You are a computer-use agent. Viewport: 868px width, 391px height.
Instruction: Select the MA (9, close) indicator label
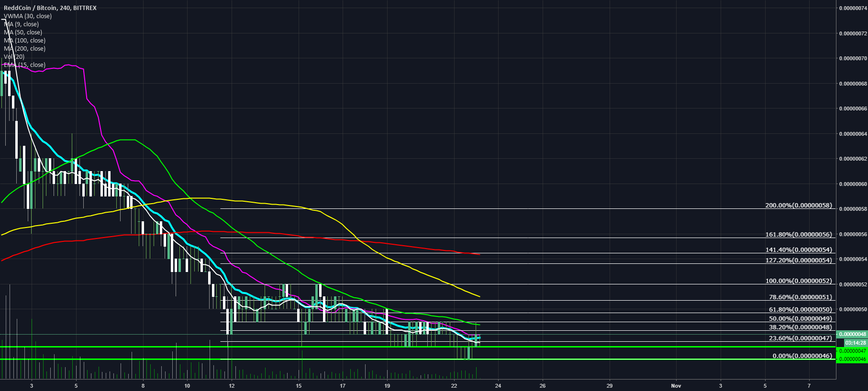(x=22, y=24)
